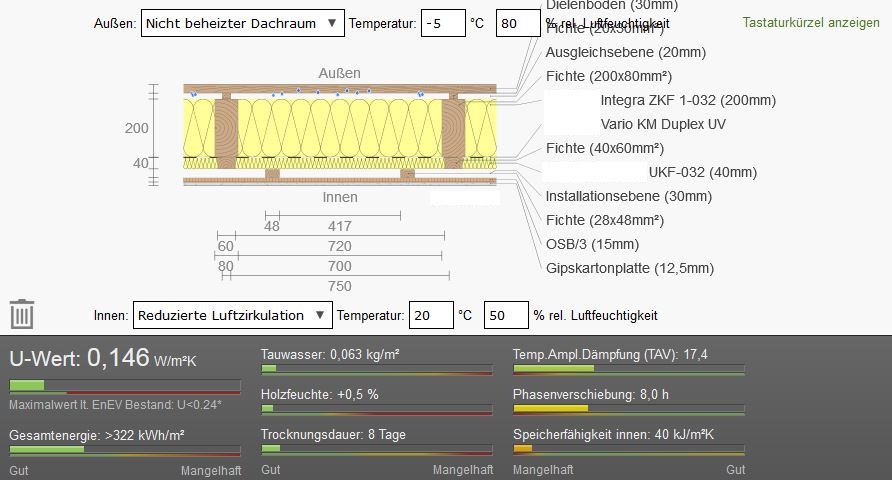The image size is (892, 480).
Task: Click the Trocknungsdauer rating bar
Action: [377, 449]
